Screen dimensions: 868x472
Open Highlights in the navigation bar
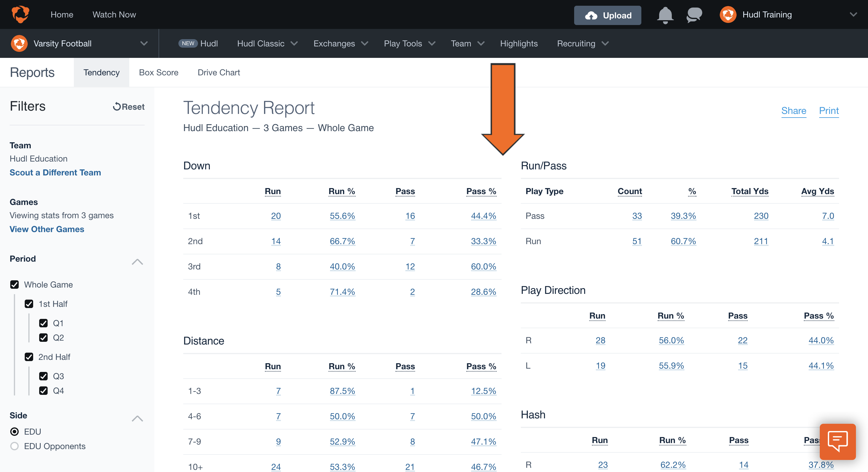(x=519, y=43)
